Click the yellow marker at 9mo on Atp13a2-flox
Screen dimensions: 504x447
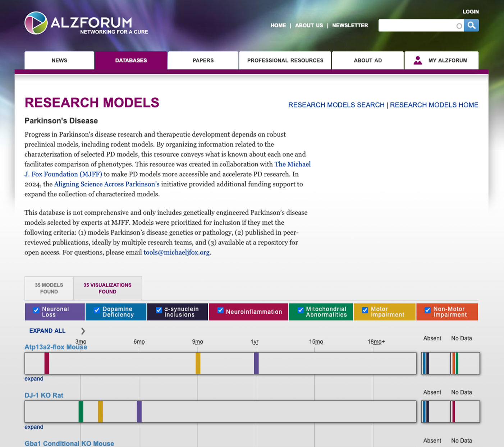click(198, 363)
